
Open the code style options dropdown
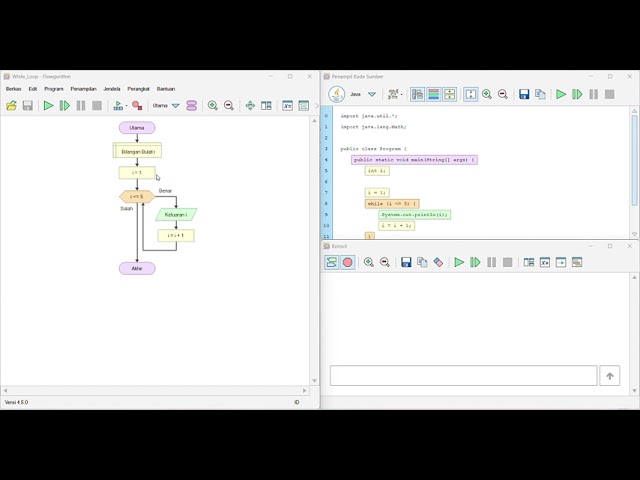coord(395,94)
